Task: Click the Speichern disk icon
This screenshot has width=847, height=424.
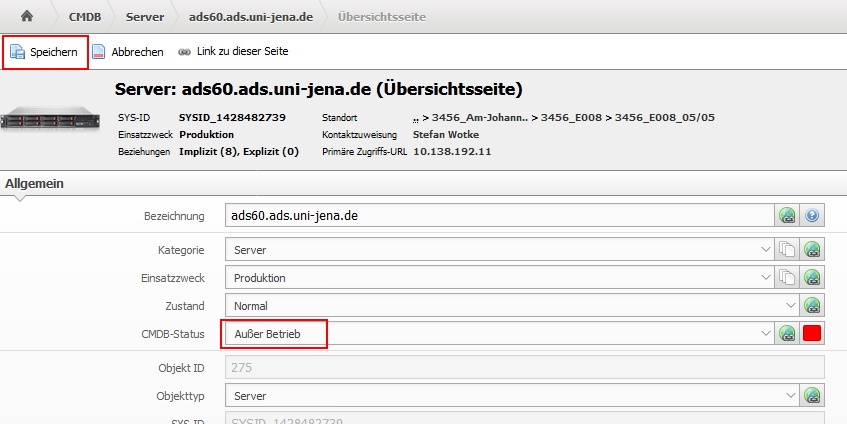Action: click(18, 52)
